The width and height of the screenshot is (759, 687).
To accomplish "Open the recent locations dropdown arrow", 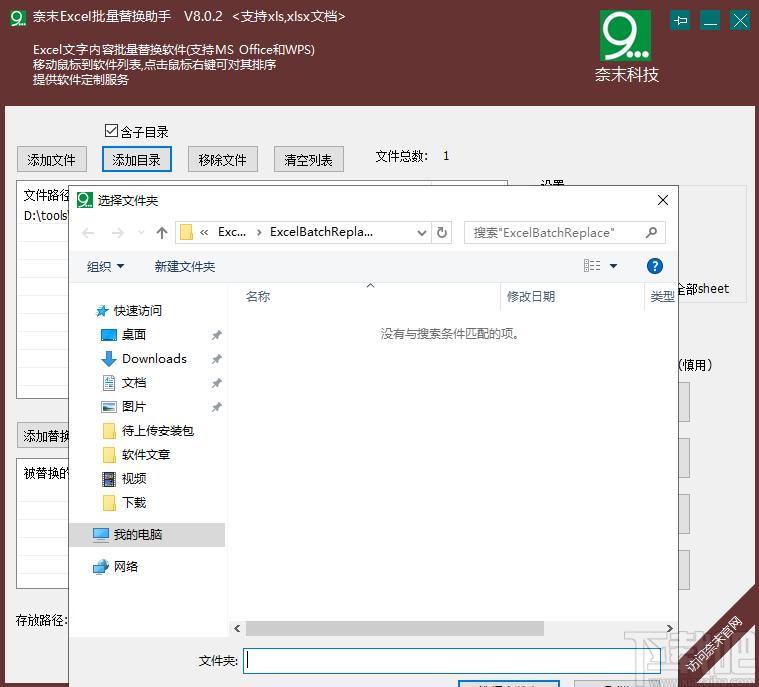I will (141, 233).
